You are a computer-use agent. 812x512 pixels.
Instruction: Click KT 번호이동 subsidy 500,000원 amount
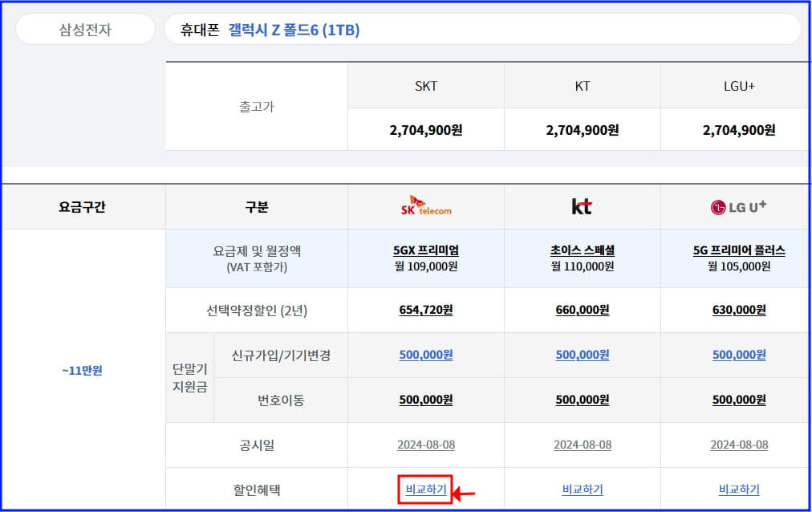click(582, 399)
